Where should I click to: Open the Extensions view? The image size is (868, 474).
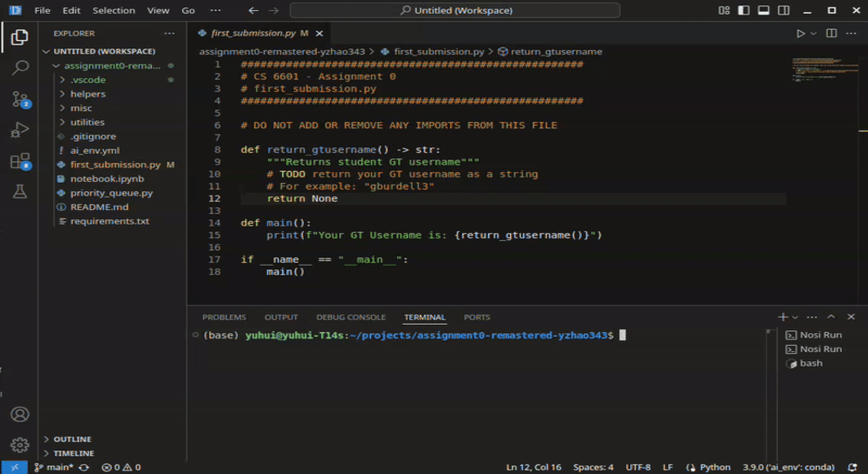[x=20, y=161]
